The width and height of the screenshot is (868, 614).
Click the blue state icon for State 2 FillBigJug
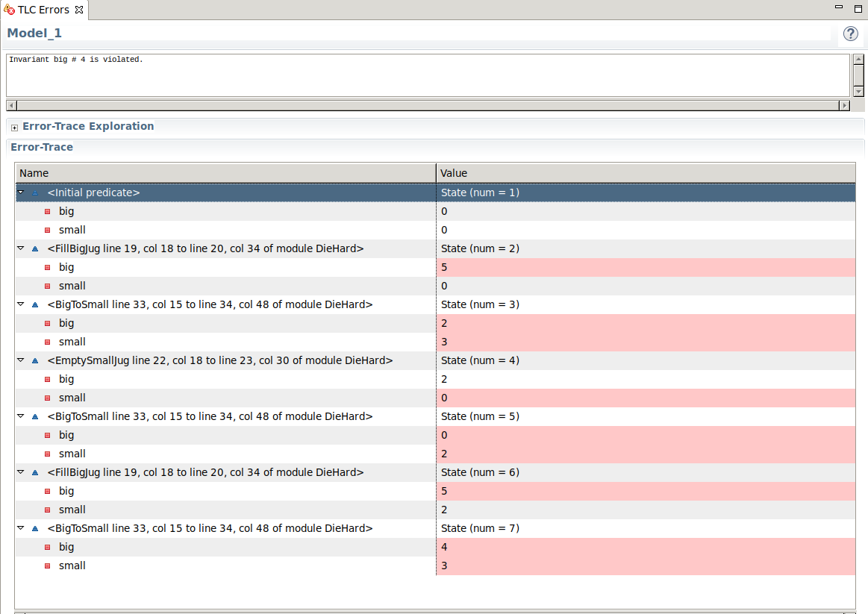(x=35, y=249)
